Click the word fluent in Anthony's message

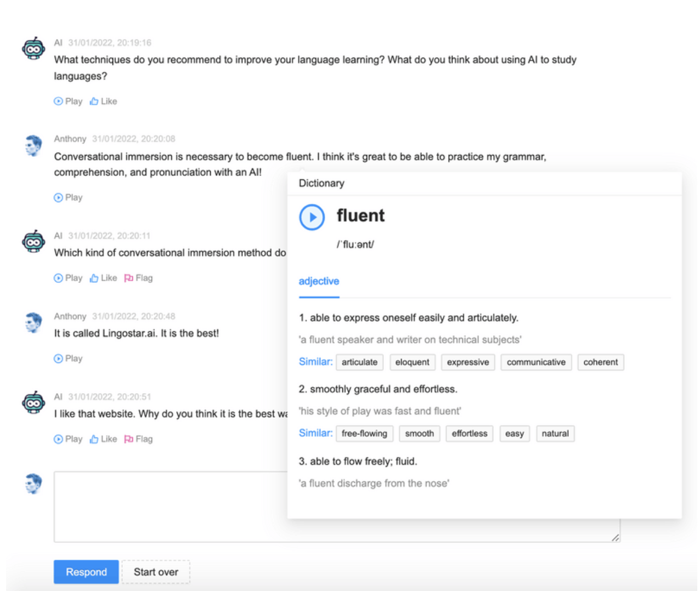pos(298,157)
